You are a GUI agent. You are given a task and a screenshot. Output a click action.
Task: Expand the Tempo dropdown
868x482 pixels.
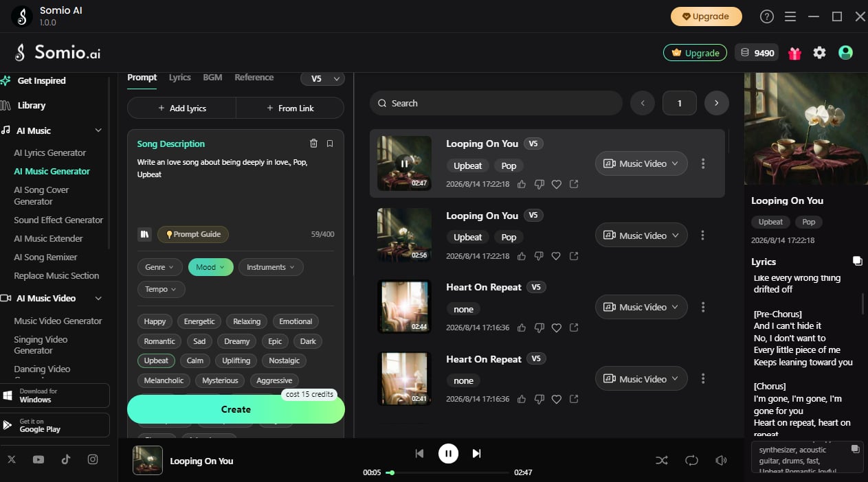[162, 289]
